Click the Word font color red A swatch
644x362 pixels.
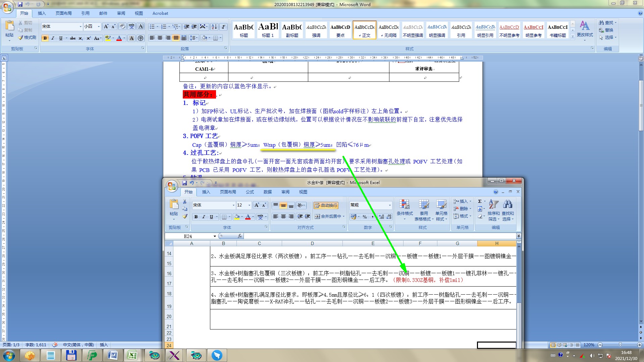(x=119, y=38)
